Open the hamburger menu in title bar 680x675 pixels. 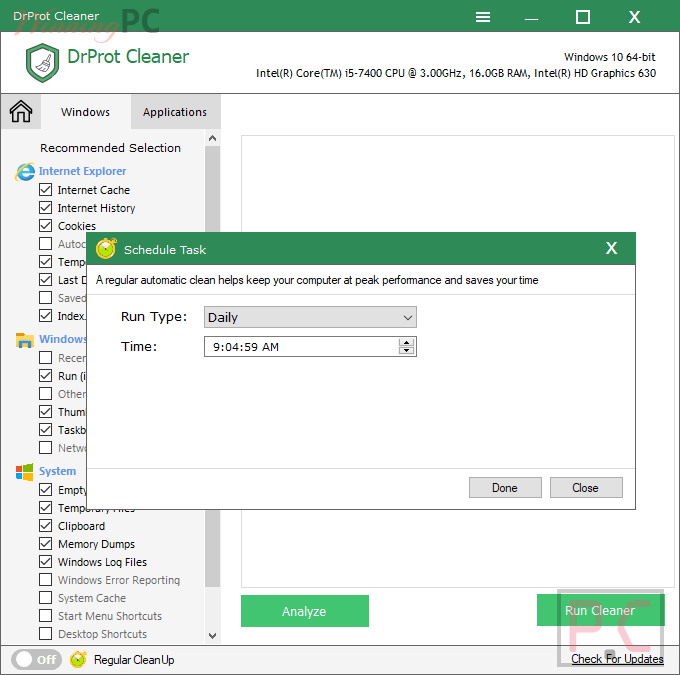[x=483, y=17]
